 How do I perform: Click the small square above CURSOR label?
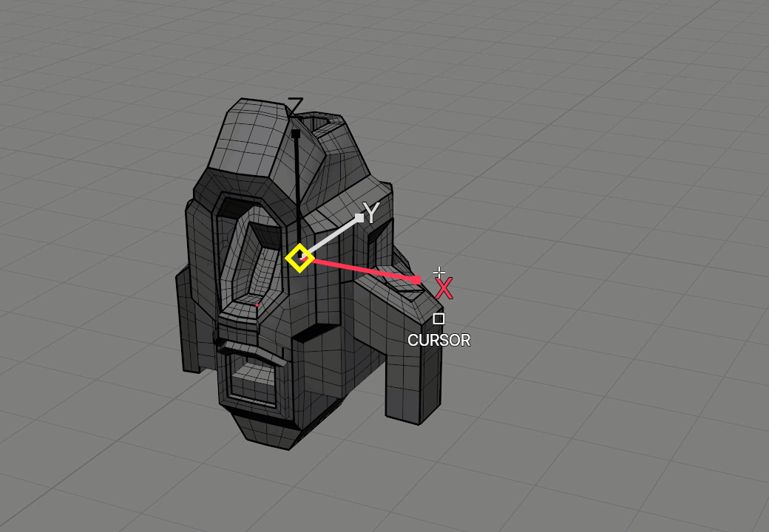439,319
